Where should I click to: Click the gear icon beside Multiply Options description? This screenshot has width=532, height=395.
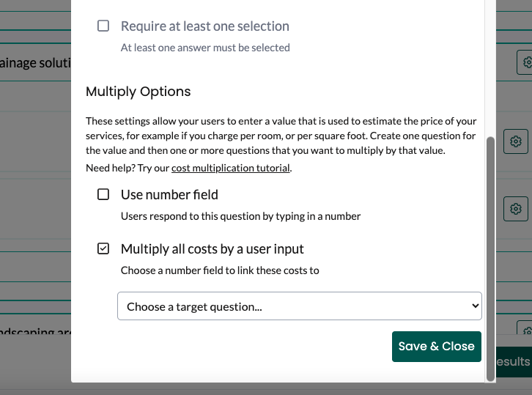[516, 141]
